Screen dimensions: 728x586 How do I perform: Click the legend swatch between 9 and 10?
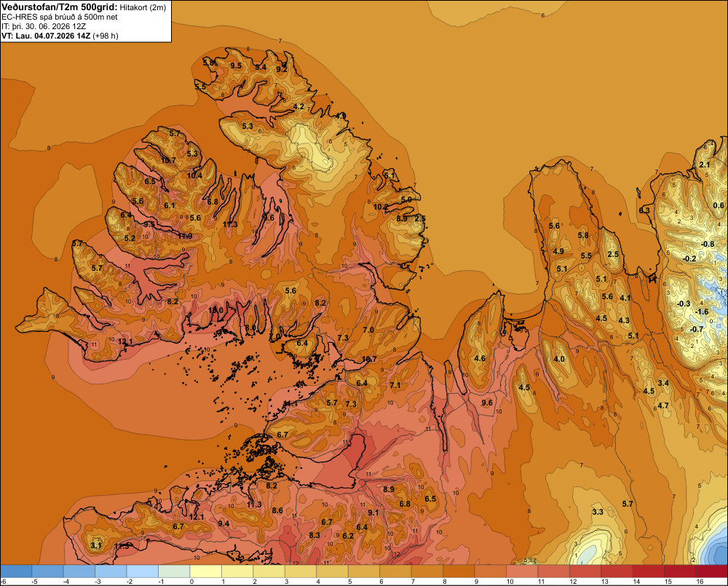coord(490,571)
